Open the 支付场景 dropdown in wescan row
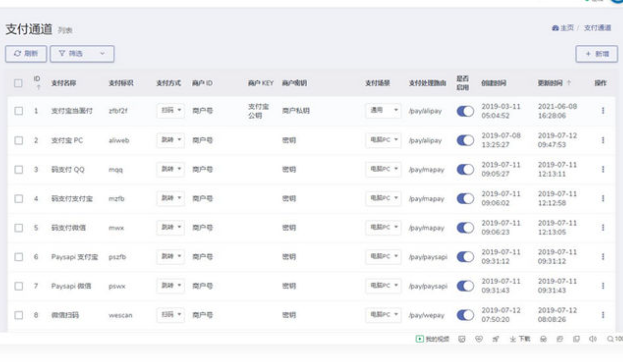The image size is (623, 362). point(383,314)
